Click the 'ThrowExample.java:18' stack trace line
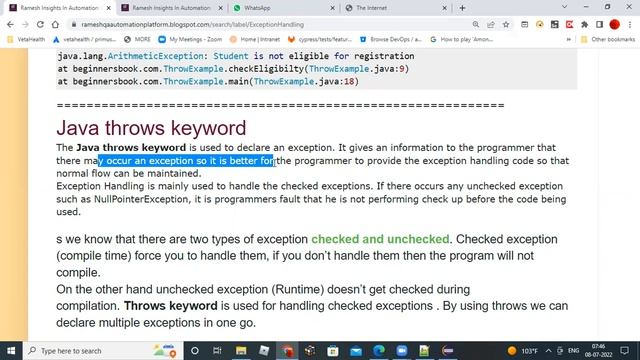640x360 pixels. (x=208, y=82)
